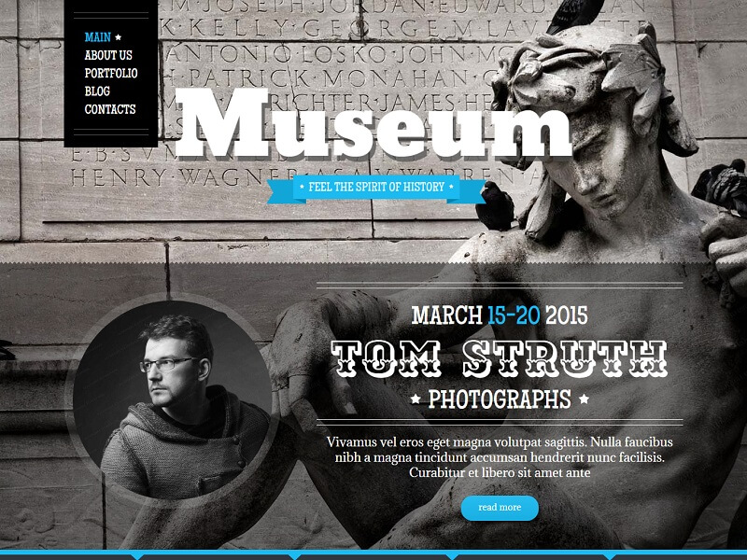
Task: Click the left star on the blue ribbon
Action: (302, 187)
